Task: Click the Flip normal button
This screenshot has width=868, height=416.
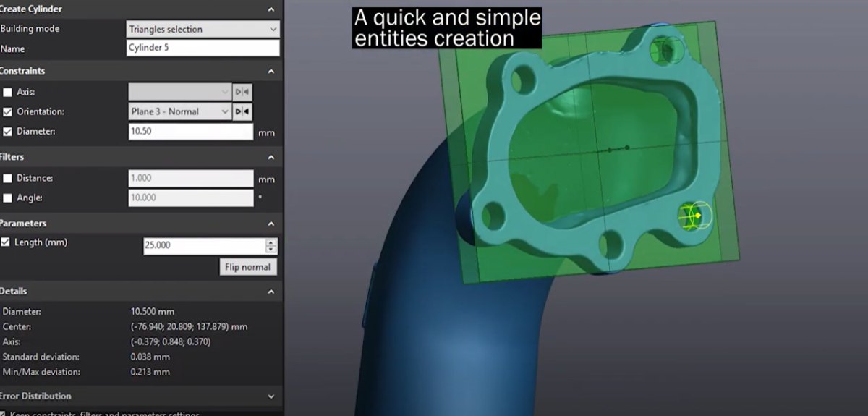Action: coord(247,267)
